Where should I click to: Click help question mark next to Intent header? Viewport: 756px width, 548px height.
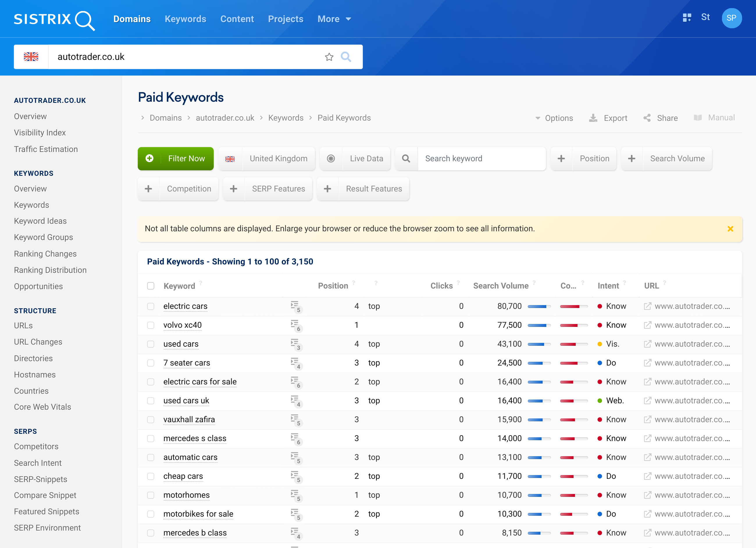click(x=624, y=283)
